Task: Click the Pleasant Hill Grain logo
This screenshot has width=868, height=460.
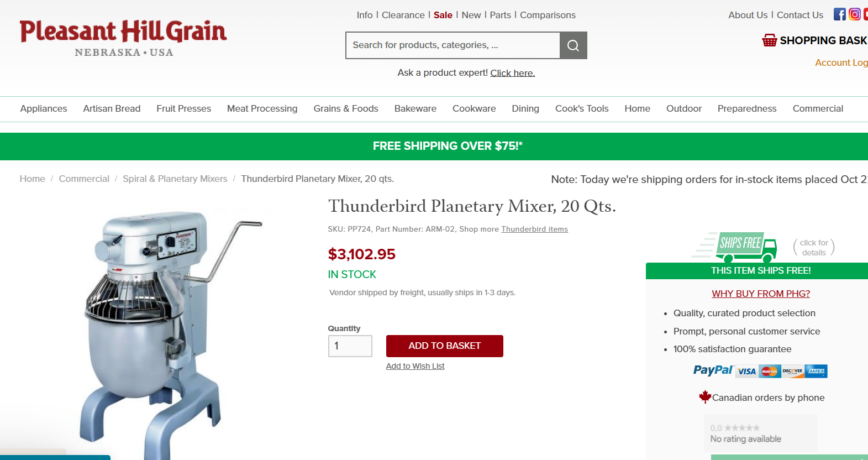Action: [x=123, y=38]
